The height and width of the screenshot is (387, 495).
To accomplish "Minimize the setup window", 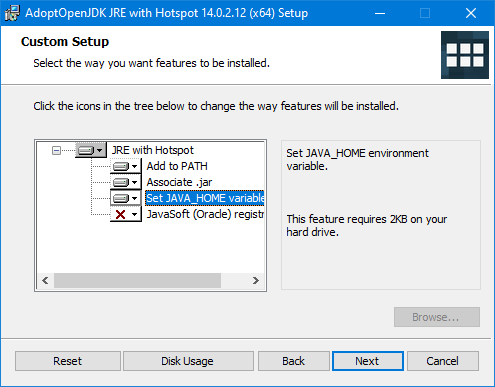I will pos(380,13).
